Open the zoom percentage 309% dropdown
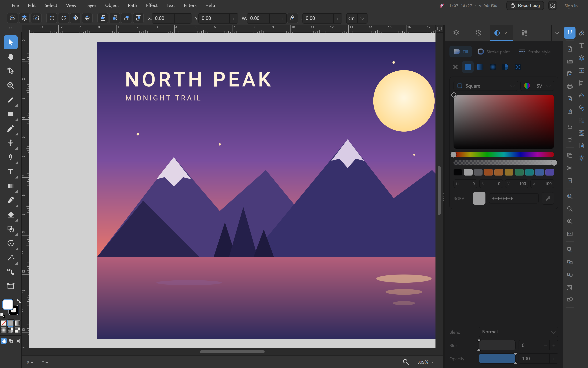This screenshot has width=588, height=368. pyautogui.click(x=425, y=362)
